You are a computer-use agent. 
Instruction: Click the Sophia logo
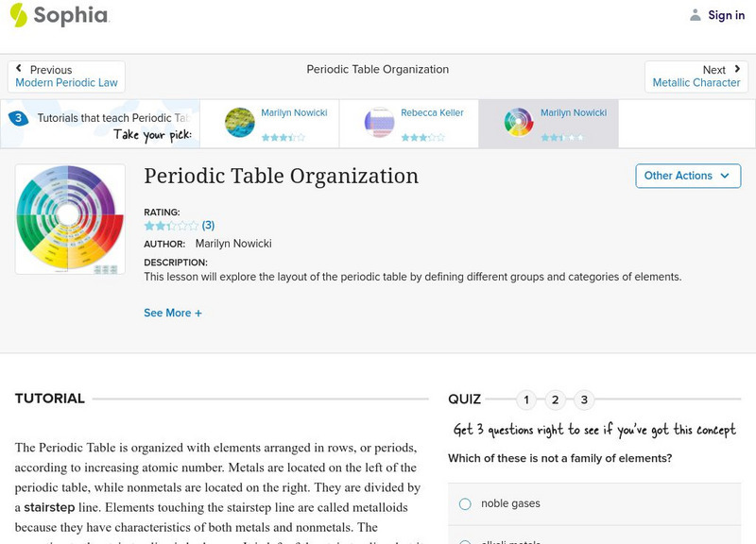coord(59,15)
